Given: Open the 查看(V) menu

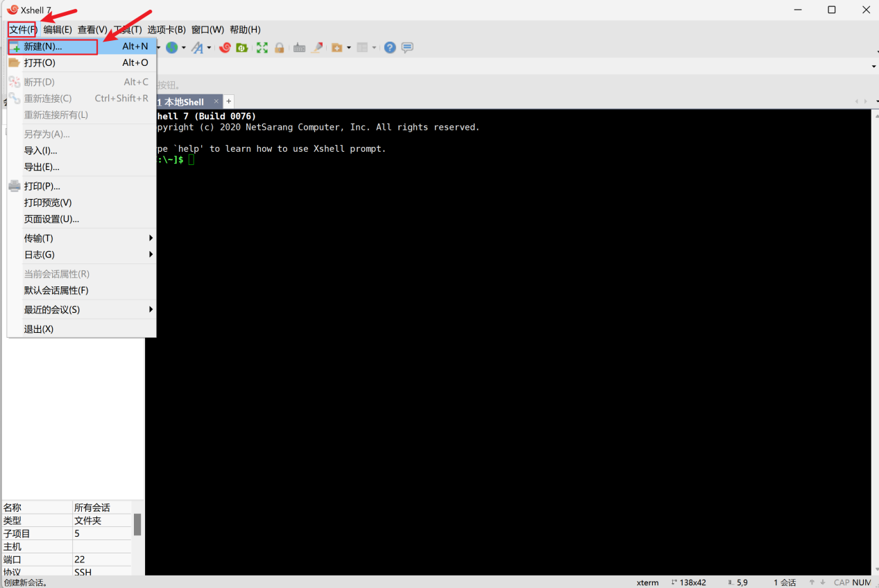Looking at the screenshot, I should click(x=92, y=29).
